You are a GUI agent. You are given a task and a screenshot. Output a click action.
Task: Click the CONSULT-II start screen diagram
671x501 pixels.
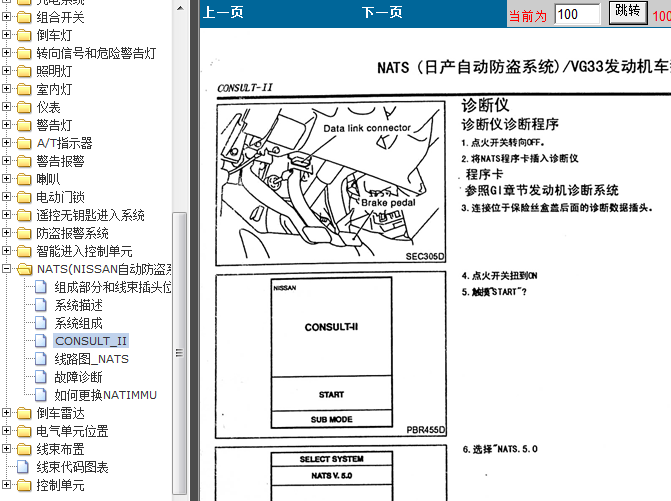pyautogui.click(x=331, y=354)
